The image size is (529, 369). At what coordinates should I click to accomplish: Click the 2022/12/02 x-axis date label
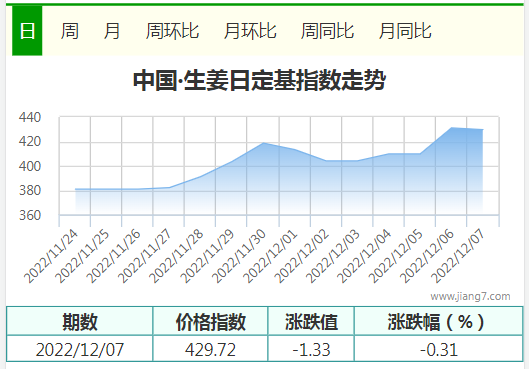point(302,256)
